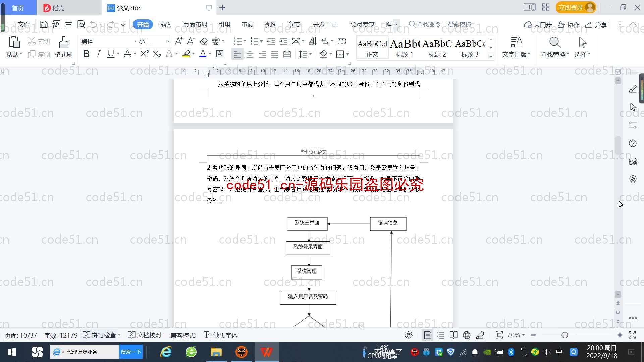Click the character border icon
This screenshot has width=644, height=362.
point(220,54)
